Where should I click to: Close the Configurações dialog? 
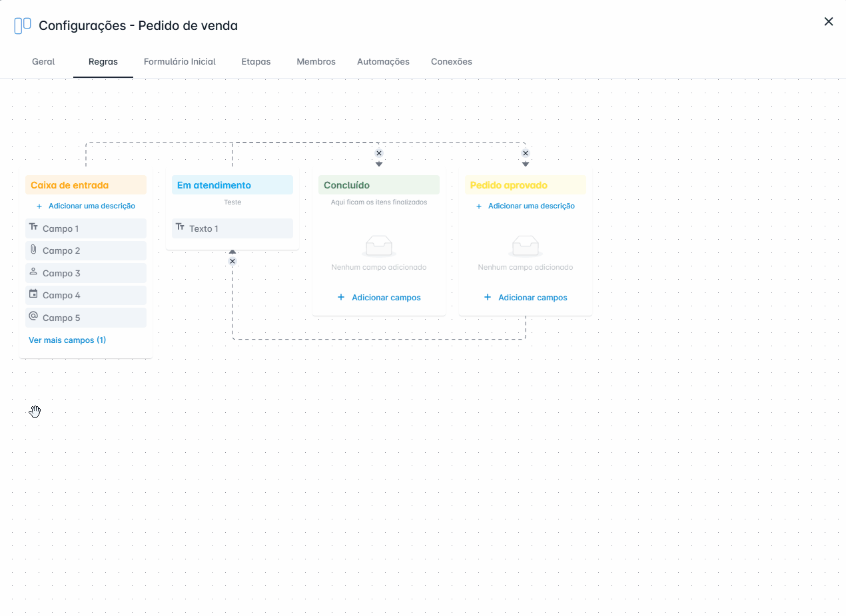click(829, 21)
